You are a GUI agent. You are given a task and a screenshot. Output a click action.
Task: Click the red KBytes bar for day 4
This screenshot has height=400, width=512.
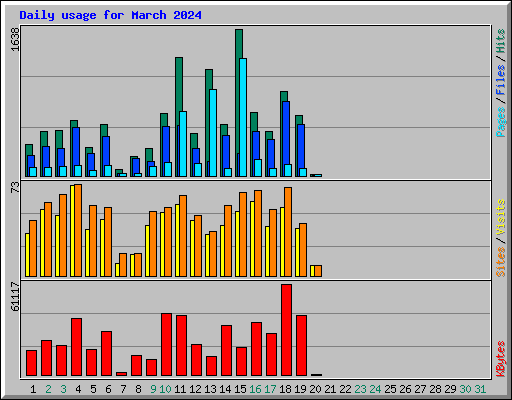pos(76,347)
